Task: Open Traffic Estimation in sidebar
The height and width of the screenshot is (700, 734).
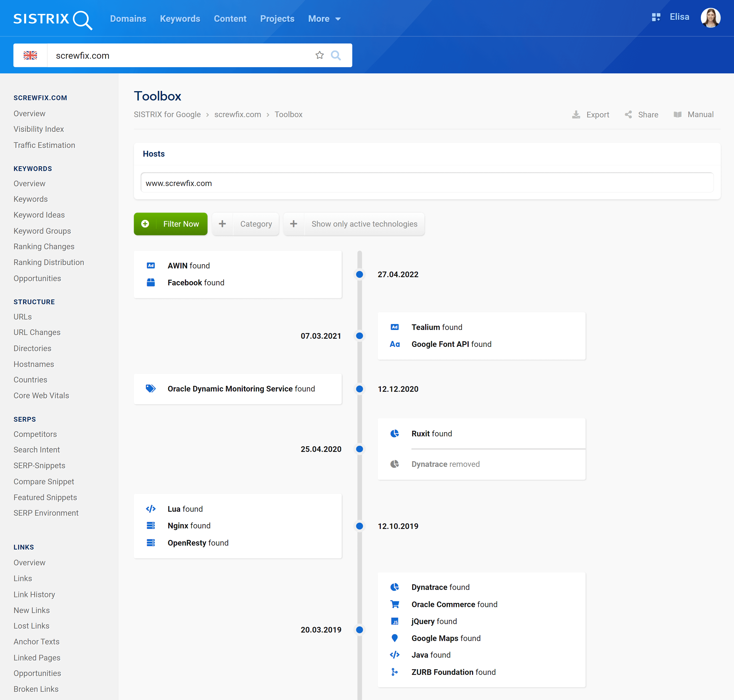Action: [x=44, y=145]
